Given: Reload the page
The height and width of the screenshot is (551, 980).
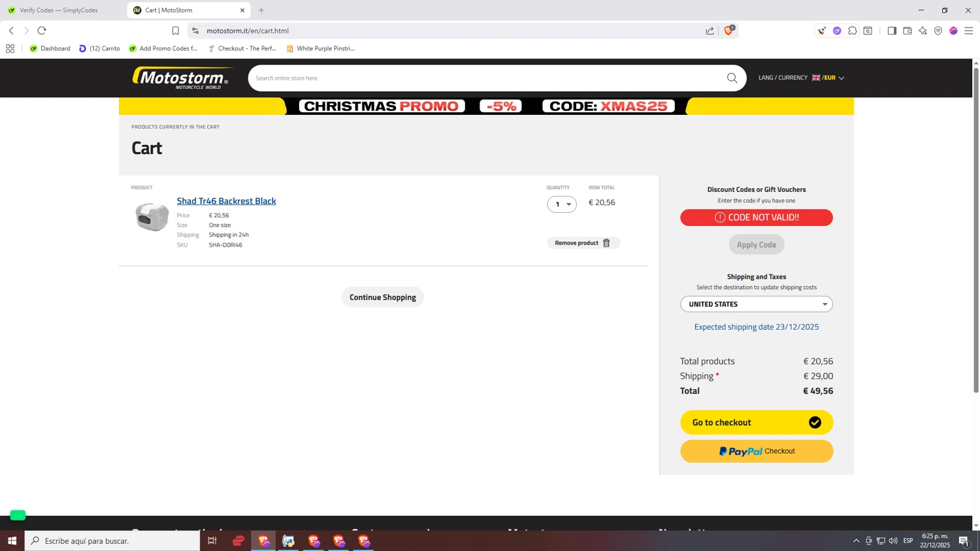Looking at the screenshot, I should pyautogui.click(x=42, y=31).
